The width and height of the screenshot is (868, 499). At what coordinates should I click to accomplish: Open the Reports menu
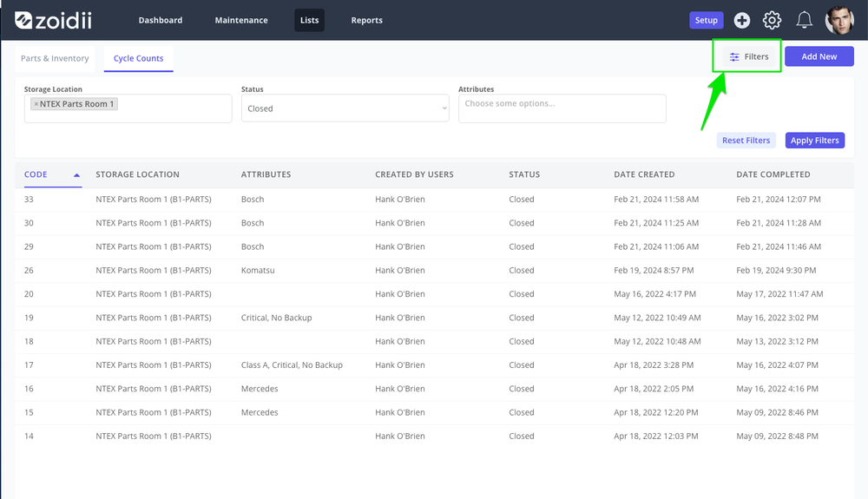click(366, 21)
